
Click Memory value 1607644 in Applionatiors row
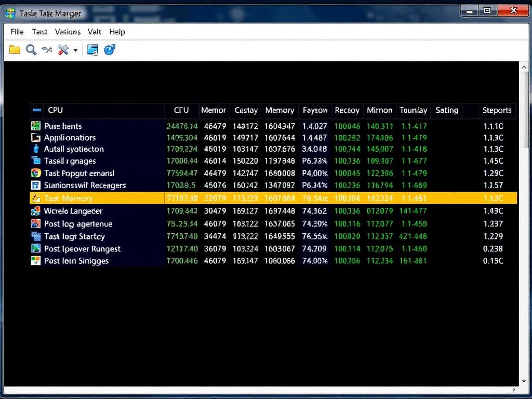tap(280, 138)
